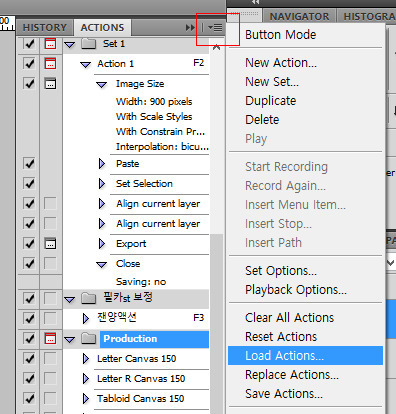Image resolution: width=396 pixels, height=414 pixels.
Task: Collapse the Action 1 steps
Action: [x=86, y=64]
